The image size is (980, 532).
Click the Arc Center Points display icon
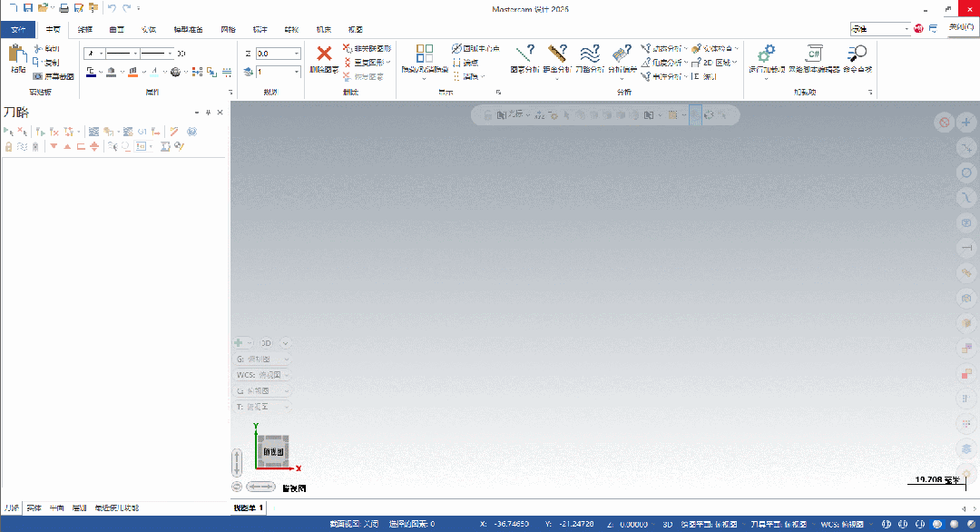(x=456, y=48)
